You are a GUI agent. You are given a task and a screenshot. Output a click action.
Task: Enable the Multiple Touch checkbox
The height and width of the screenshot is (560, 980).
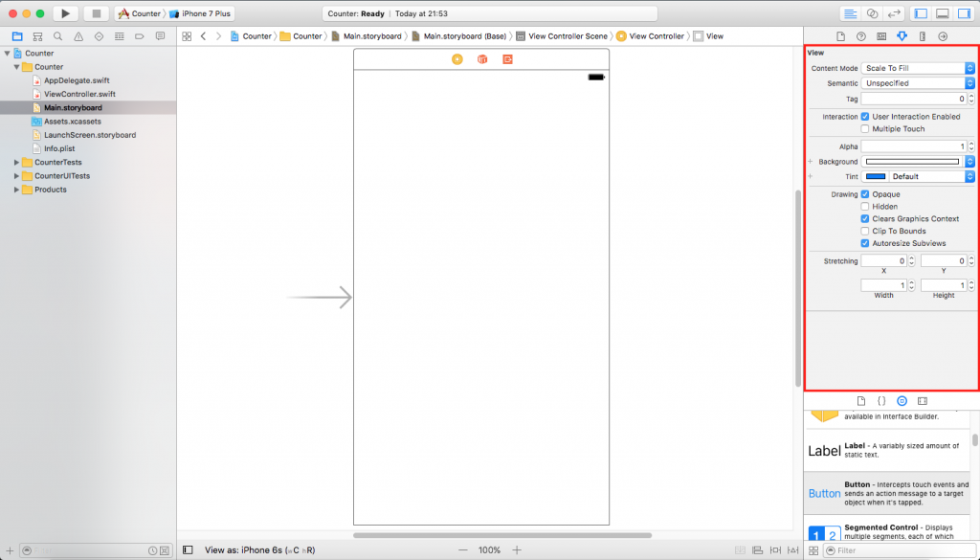[x=865, y=129]
